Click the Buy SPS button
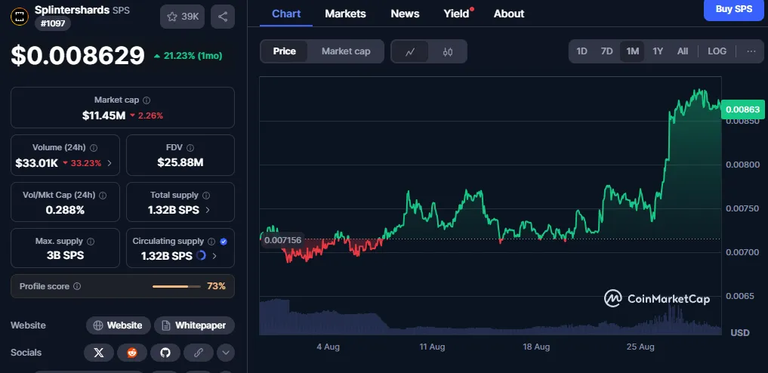This screenshot has height=373, width=768. click(734, 9)
